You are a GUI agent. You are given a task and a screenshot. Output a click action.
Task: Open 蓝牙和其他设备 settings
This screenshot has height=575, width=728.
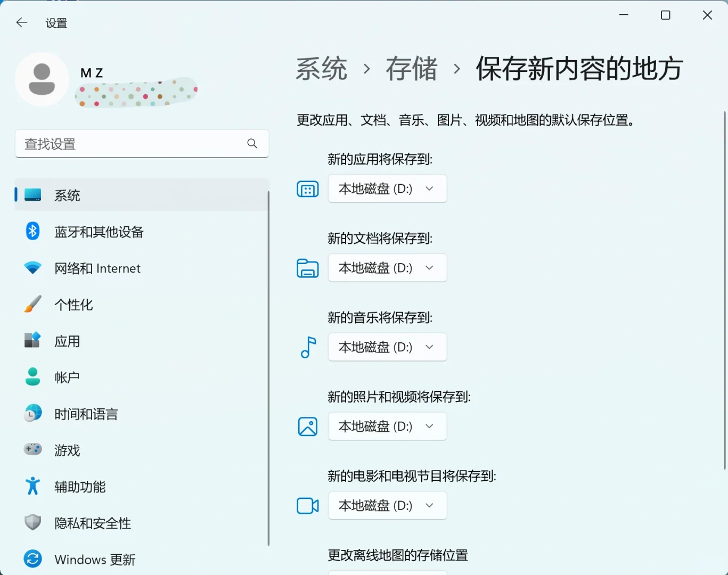142,232
